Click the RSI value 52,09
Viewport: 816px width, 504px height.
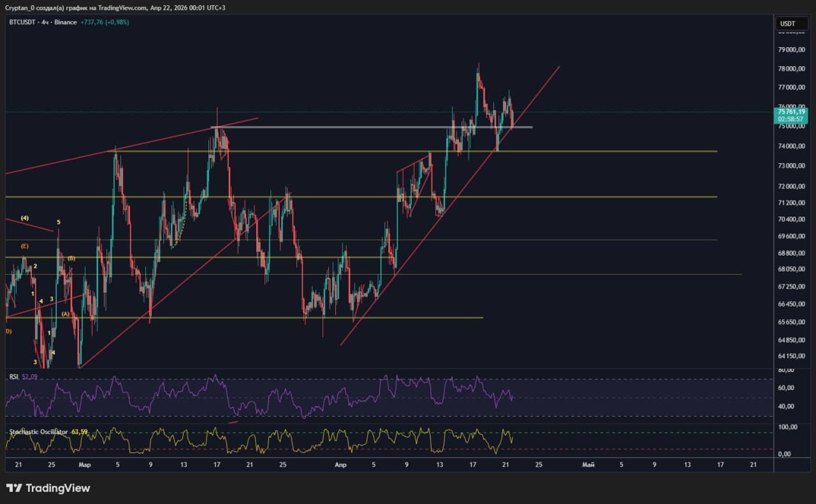tap(30, 377)
